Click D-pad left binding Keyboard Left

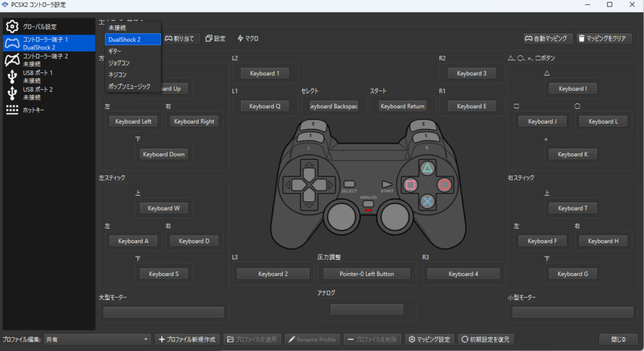tap(133, 121)
